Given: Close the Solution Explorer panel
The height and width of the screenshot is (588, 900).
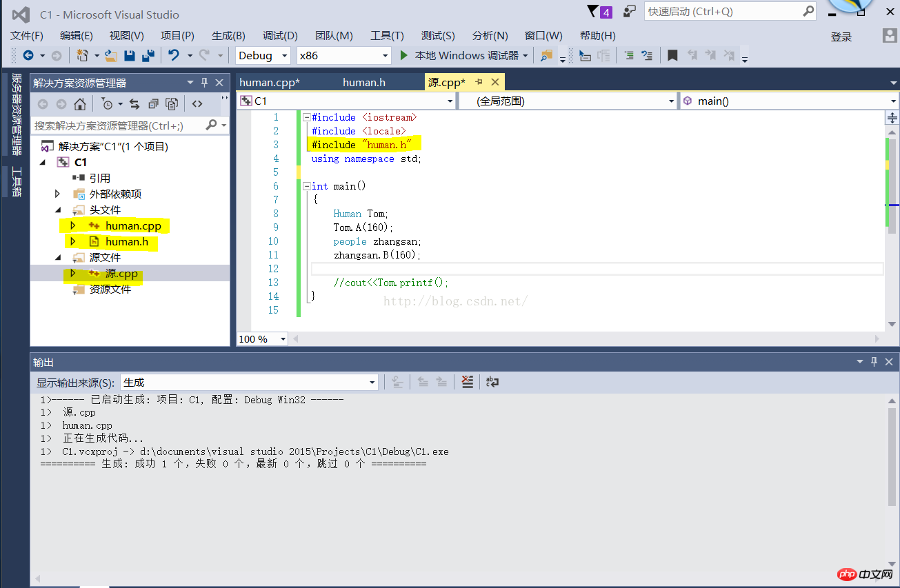Looking at the screenshot, I should point(220,83).
